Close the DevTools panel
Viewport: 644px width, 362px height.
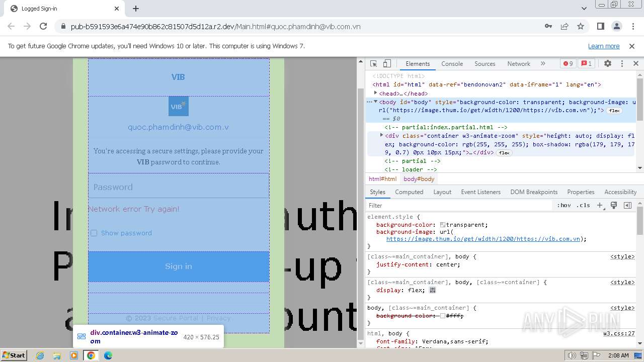pos(635,64)
